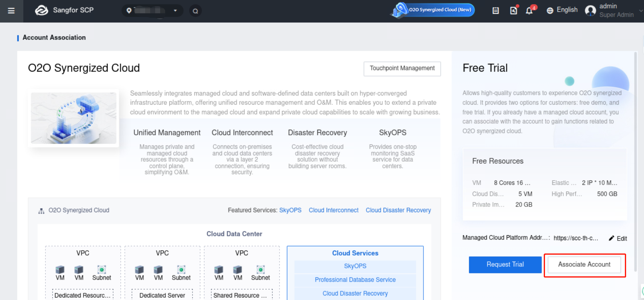Click first VM icon above Dedicated Resource
This screenshot has height=300, width=644.
click(60, 270)
